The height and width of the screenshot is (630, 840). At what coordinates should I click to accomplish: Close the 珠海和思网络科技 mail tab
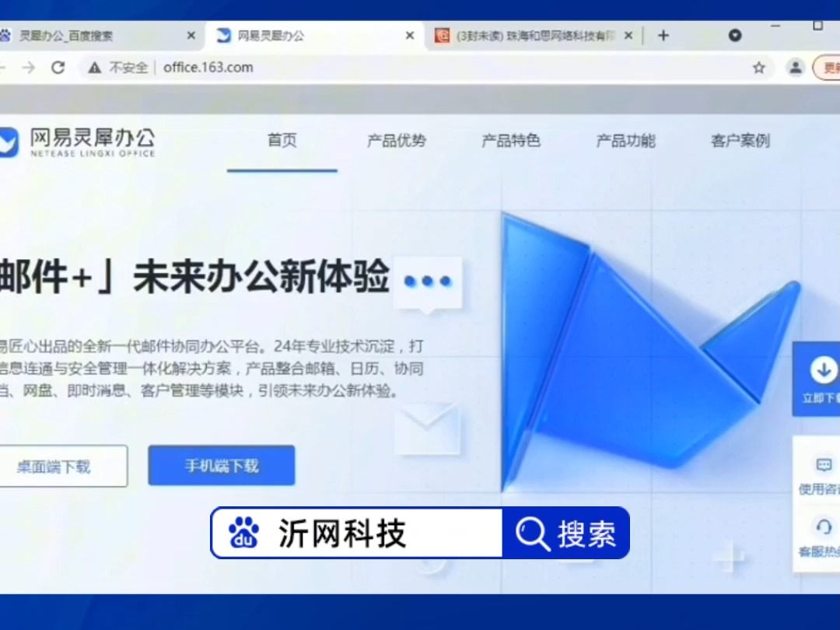(628, 36)
